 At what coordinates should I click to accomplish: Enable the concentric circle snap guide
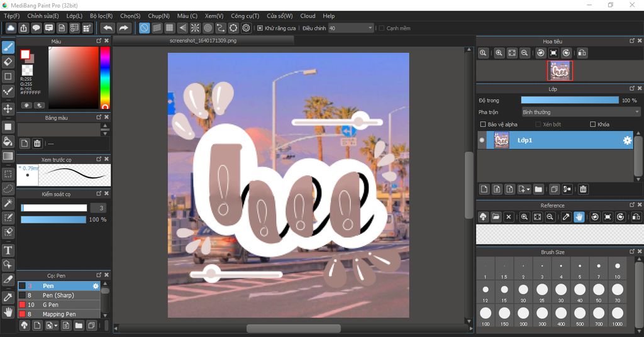click(x=208, y=28)
